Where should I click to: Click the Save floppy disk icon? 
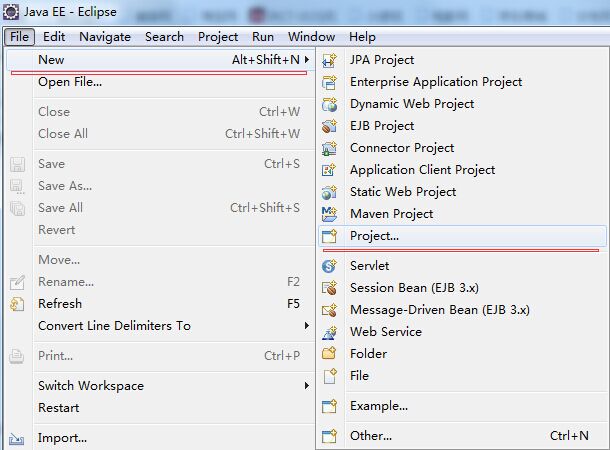tap(18, 165)
